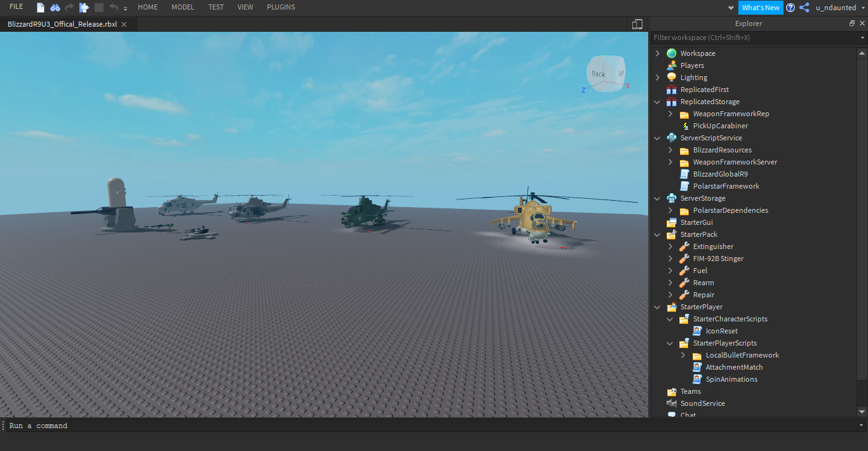The width and height of the screenshot is (868, 451).
Task: Click the ReplicatedFirst service icon
Action: [x=672, y=90]
